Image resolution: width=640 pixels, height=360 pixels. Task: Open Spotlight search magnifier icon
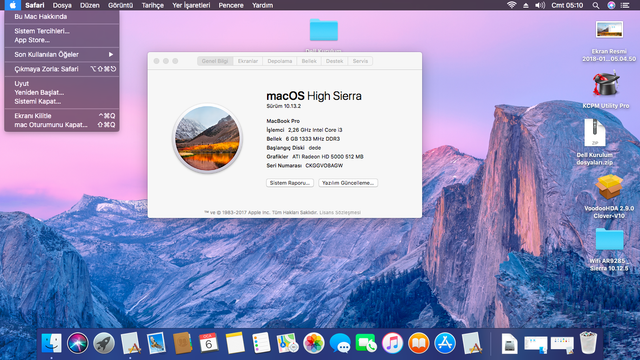596,5
